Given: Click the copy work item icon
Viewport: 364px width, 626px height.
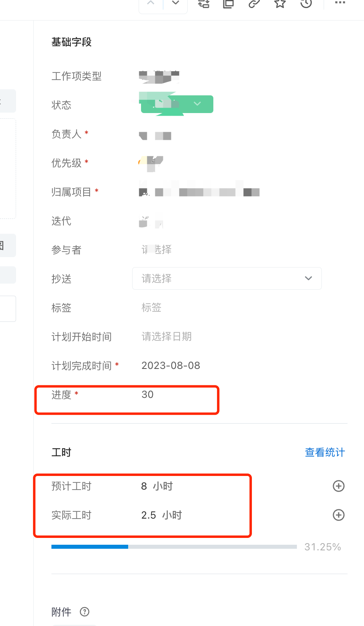Looking at the screenshot, I should point(229,4).
